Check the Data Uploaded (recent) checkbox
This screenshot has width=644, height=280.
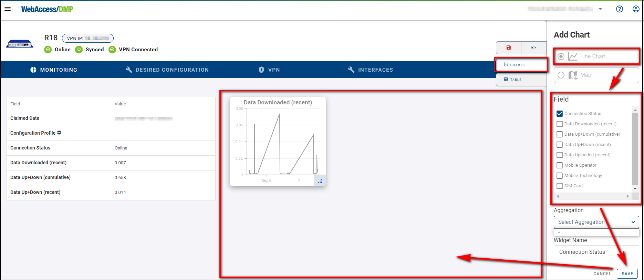(x=560, y=155)
